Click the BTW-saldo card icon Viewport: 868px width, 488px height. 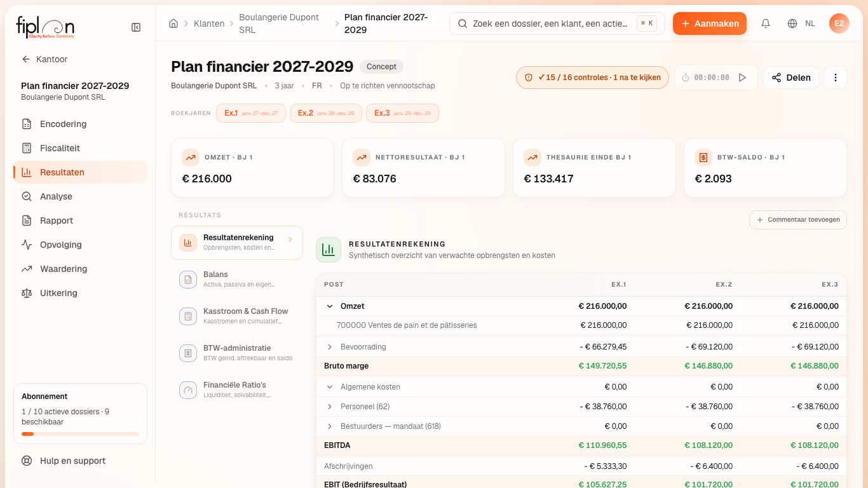point(703,157)
